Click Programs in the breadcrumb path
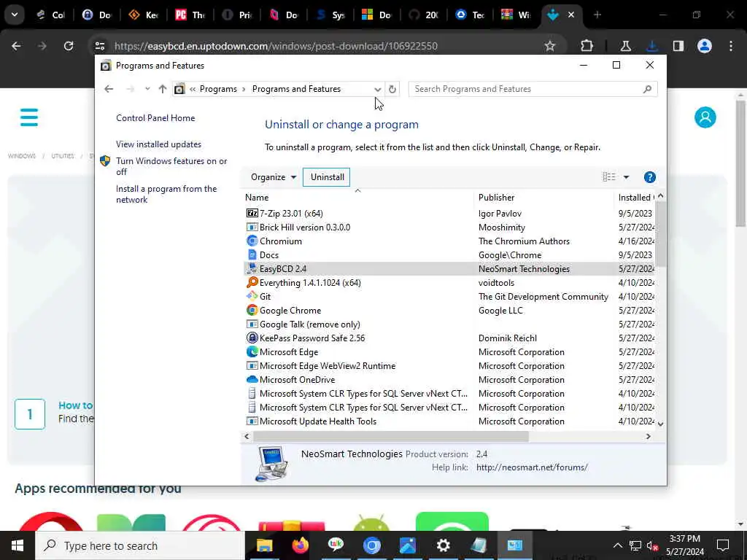The image size is (747, 560). 218,89
